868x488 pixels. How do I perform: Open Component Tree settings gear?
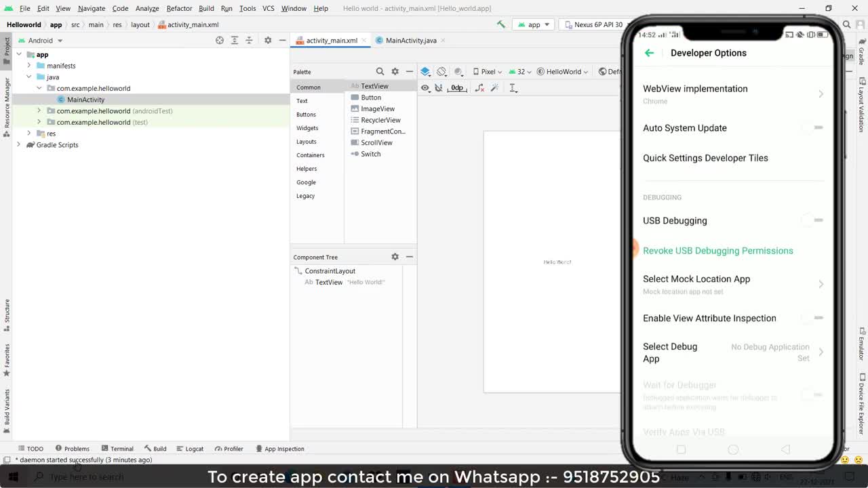tap(395, 257)
